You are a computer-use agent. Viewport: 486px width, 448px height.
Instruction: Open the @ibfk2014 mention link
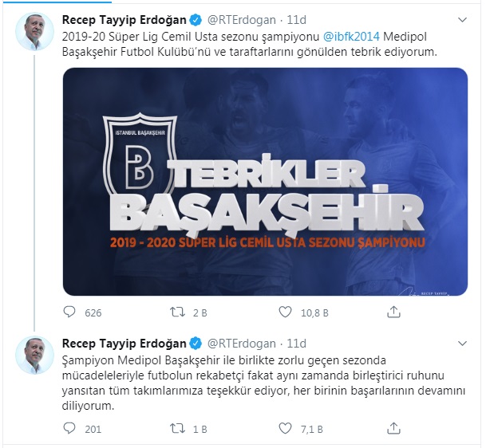pos(351,37)
